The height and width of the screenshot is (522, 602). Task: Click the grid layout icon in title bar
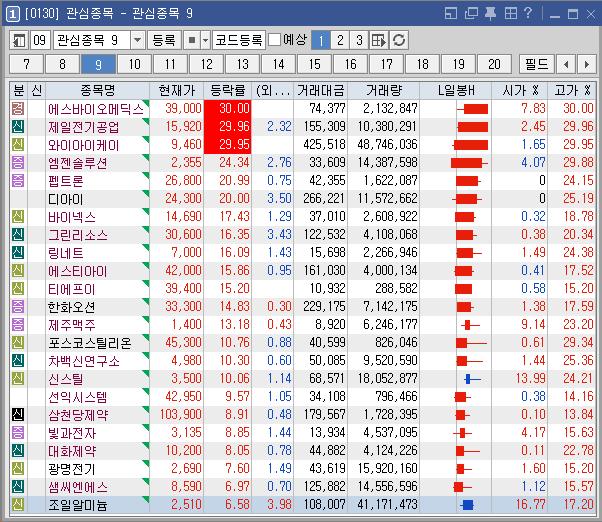coord(511,13)
